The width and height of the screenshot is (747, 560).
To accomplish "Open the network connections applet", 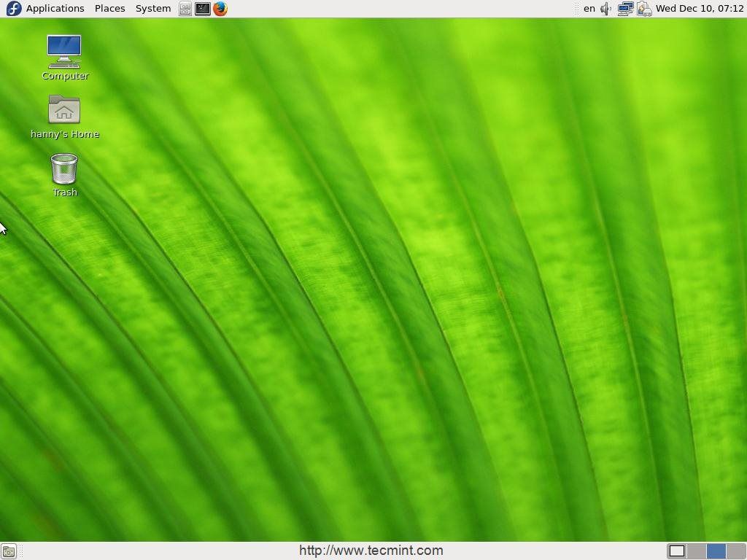I will click(625, 9).
